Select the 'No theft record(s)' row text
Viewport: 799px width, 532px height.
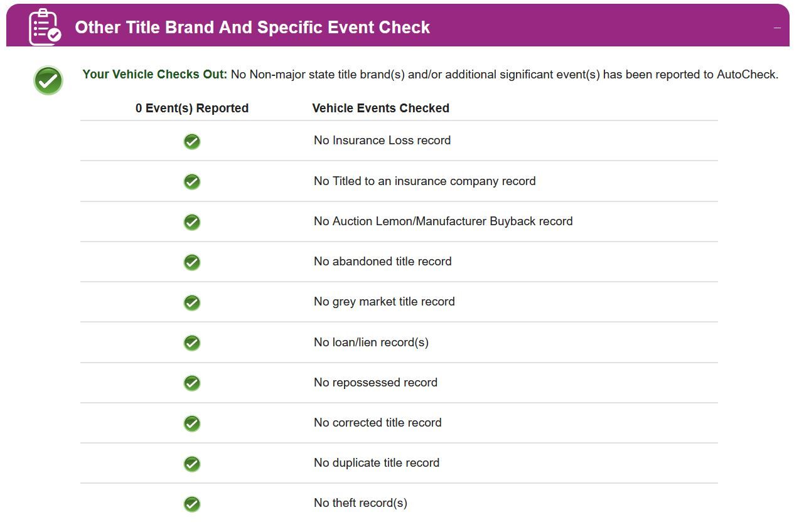(360, 503)
